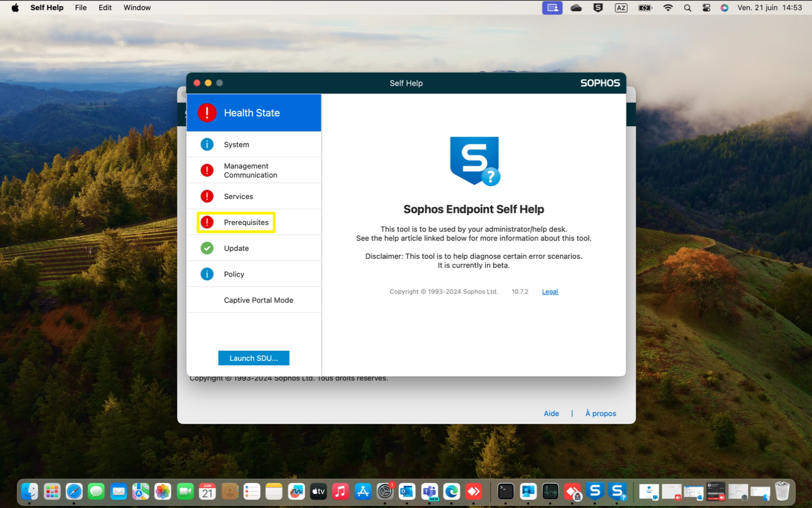Open the Window menu
The image size is (812, 508).
click(x=137, y=8)
